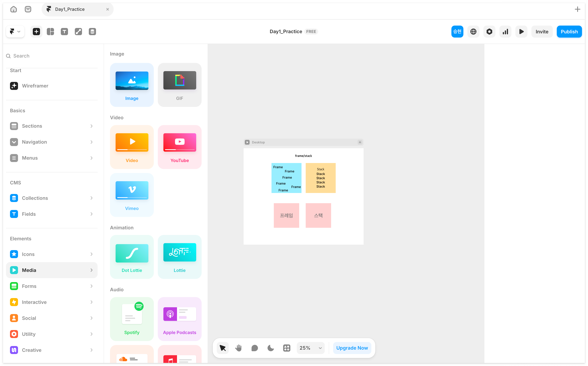The height and width of the screenshot is (366, 588).
Task: Click the Upgrade Now button
Action: tap(352, 348)
